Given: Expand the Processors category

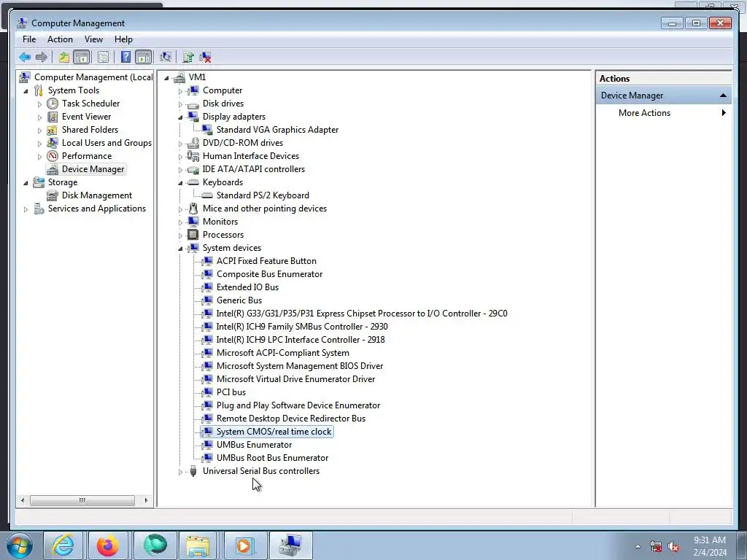Looking at the screenshot, I should [x=181, y=236].
